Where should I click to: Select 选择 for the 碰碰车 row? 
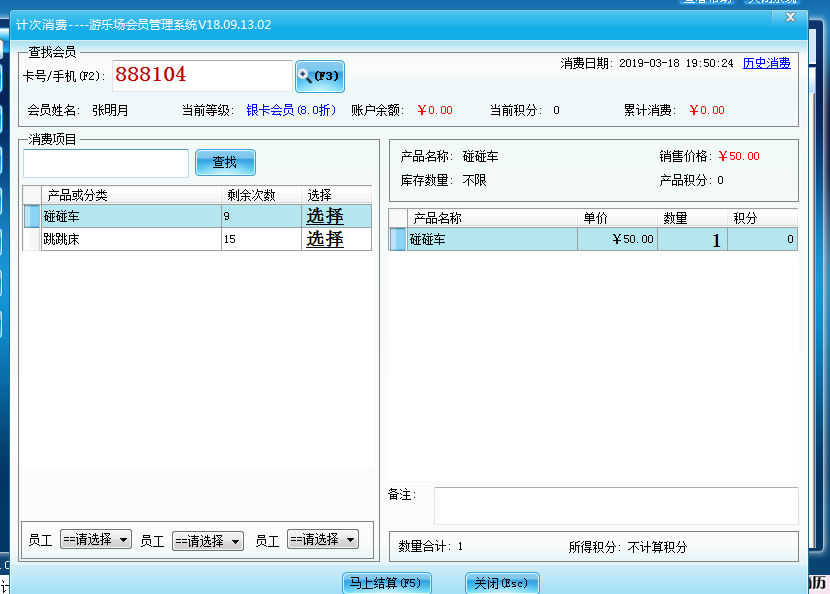pos(325,216)
